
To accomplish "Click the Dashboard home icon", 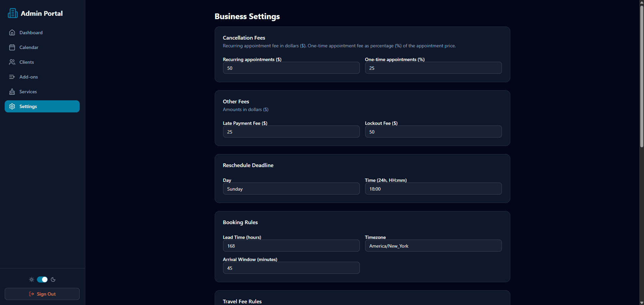I will click(x=12, y=32).
